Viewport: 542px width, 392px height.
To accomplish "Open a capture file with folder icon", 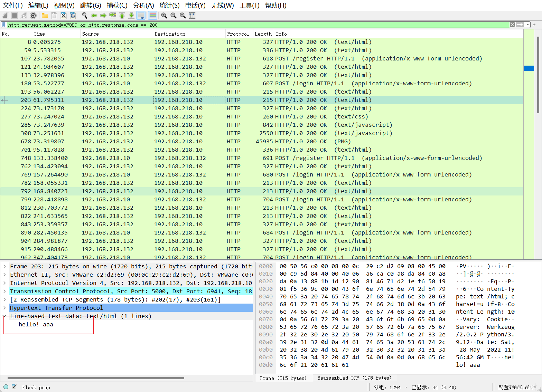I will 45,16.
